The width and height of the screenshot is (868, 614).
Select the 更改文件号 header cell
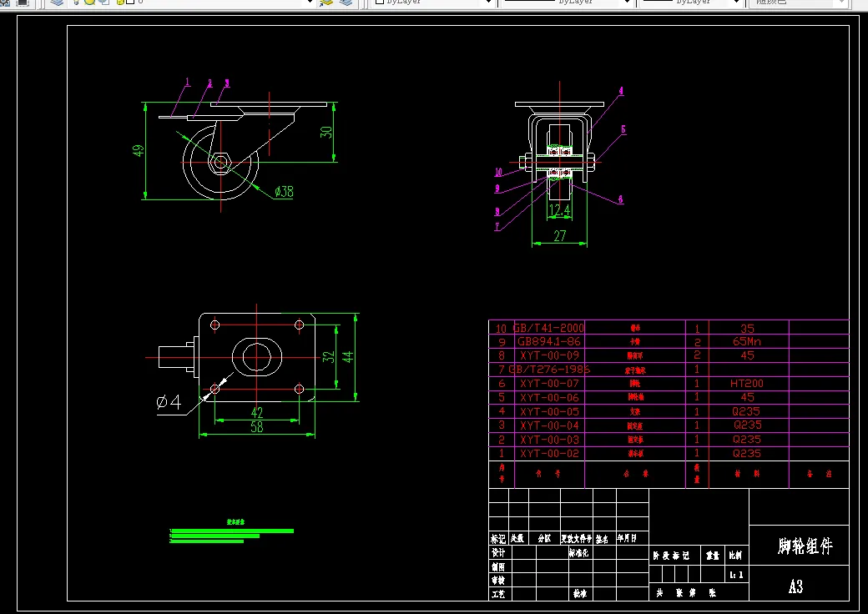[x=576, y=538]
